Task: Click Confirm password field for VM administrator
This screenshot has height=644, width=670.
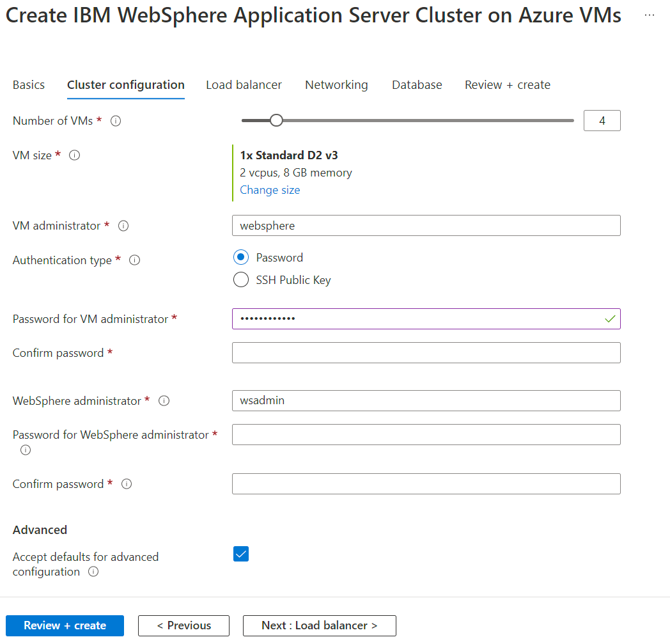Action: tap(426, 352)
